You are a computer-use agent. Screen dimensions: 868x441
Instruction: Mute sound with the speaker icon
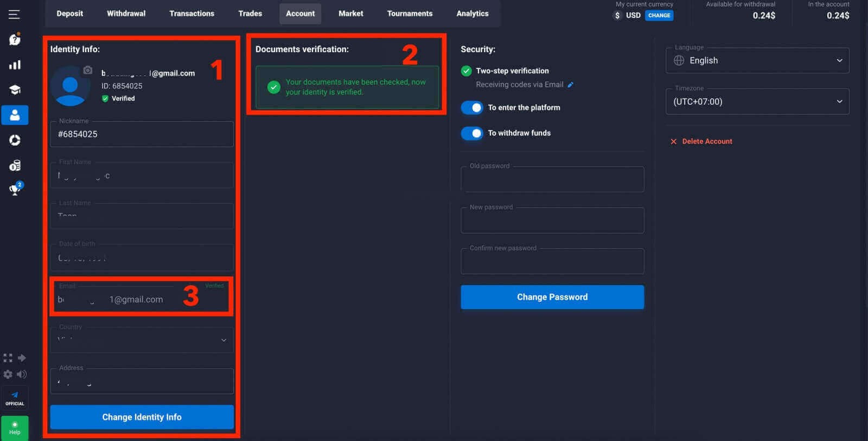click(x=22, y=374)
